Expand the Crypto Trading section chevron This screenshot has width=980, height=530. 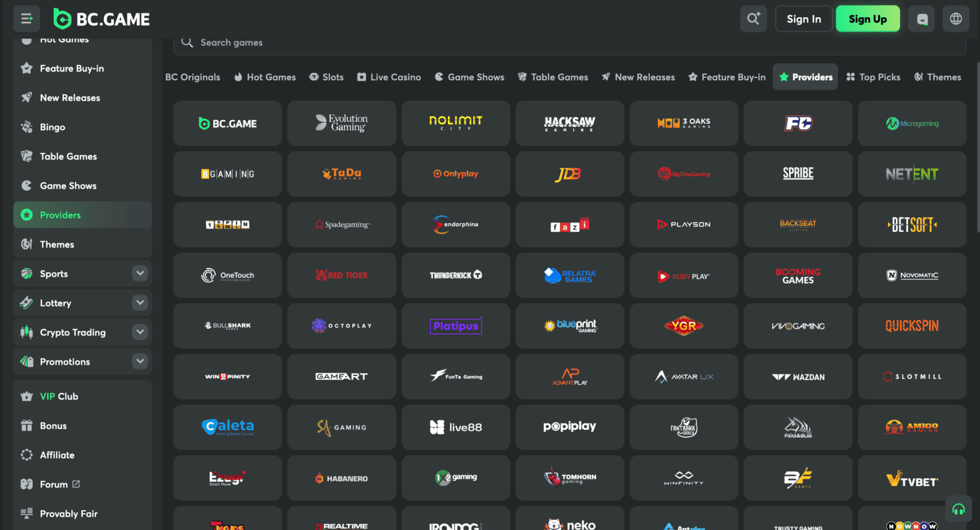(140, 332)
